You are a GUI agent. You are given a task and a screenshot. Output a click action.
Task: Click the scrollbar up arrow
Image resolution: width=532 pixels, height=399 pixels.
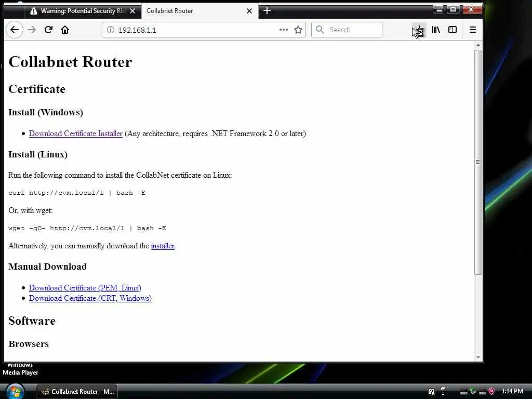coord(478,45)
